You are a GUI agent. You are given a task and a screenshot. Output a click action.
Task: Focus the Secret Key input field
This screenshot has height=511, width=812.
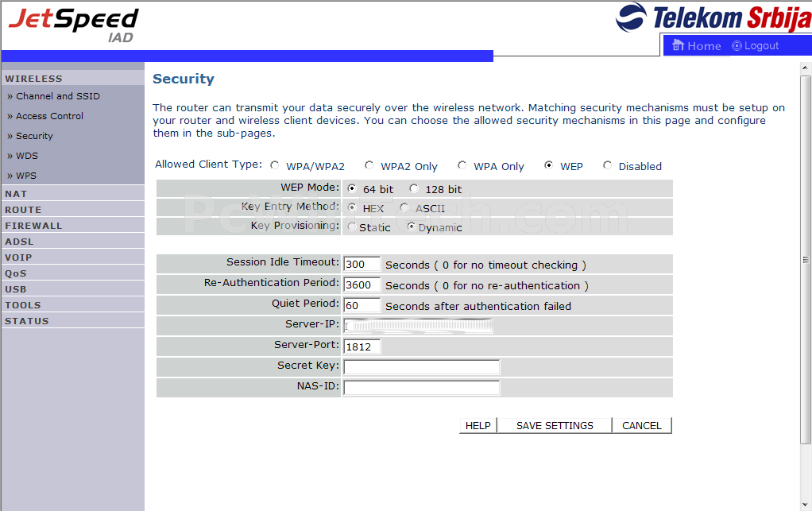pos(422,367)
